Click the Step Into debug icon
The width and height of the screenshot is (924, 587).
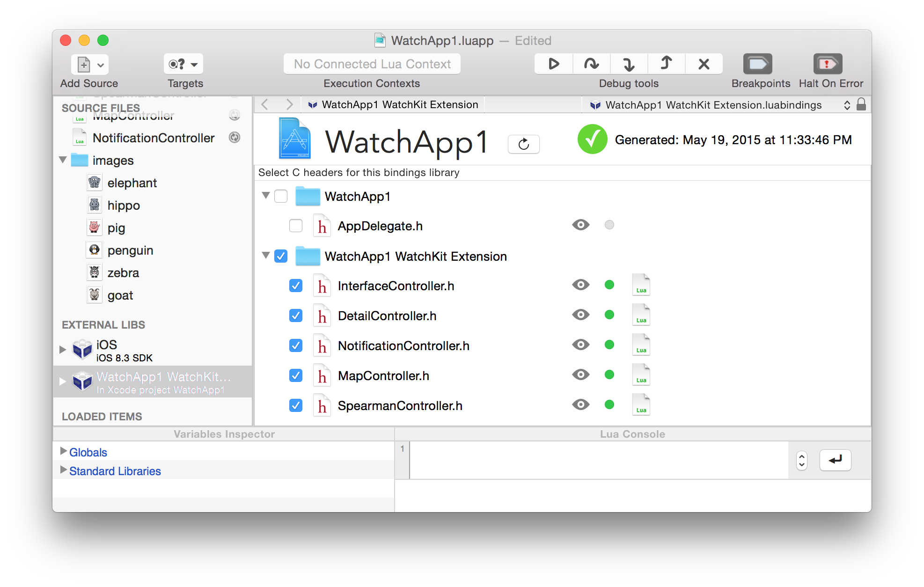pos(629,64)
